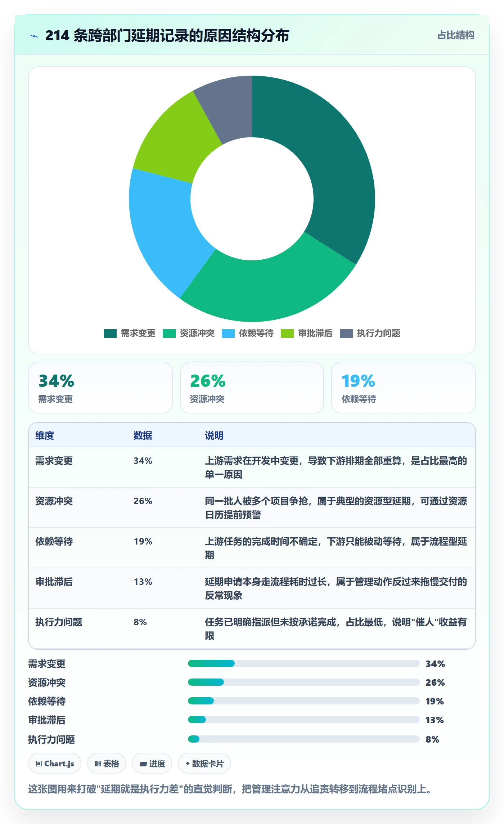
Task: Select the 19% 依赖等待 data card
Action: tap(404, 388)
